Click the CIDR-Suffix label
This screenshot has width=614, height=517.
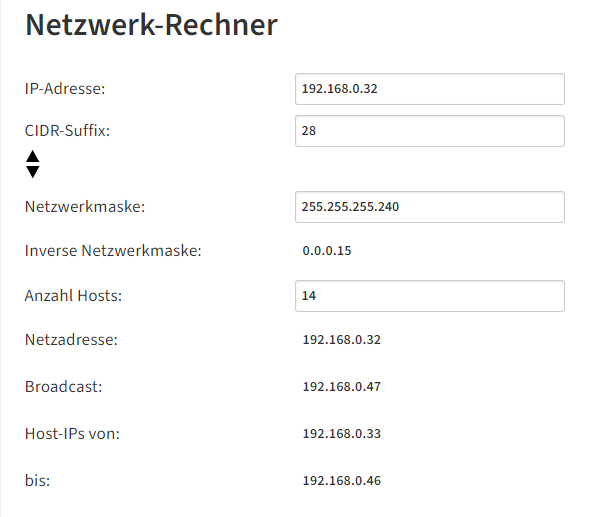coord(67,131)
